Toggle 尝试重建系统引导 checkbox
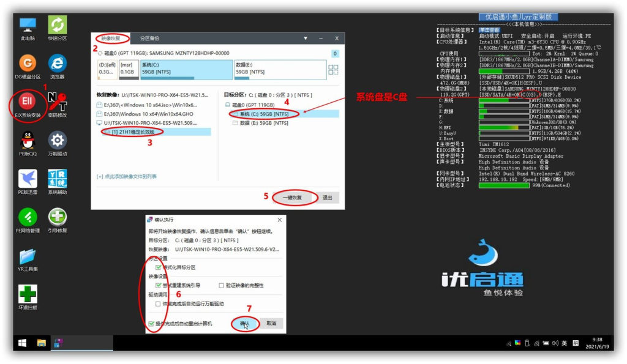Image resolution: width=627 pixels, height=364 pixels. (159, 285)
